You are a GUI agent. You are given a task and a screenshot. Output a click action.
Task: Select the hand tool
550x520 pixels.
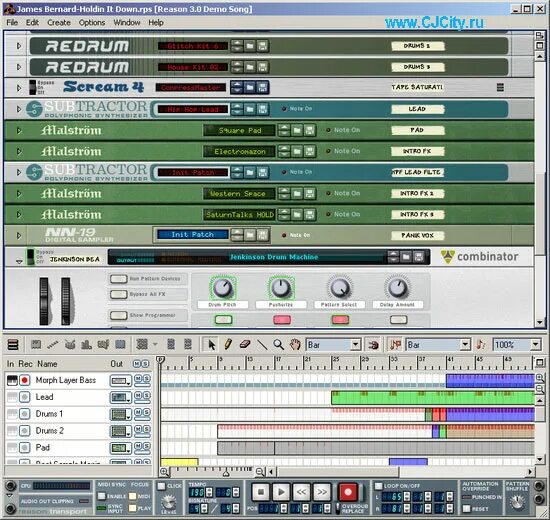tap(295, 345)
